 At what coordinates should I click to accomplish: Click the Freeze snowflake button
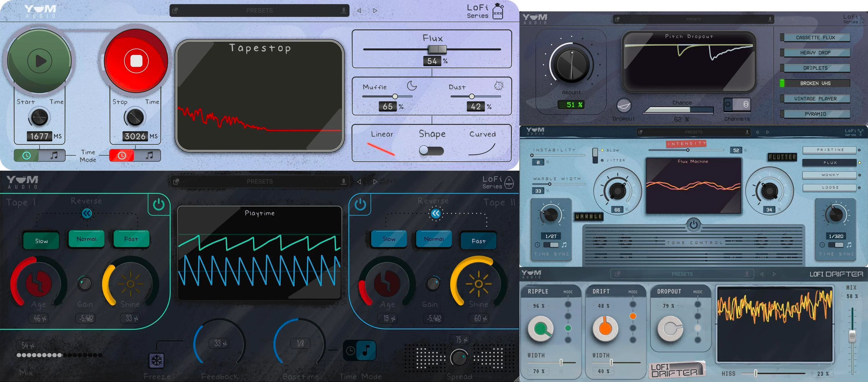tap(156, 360)
